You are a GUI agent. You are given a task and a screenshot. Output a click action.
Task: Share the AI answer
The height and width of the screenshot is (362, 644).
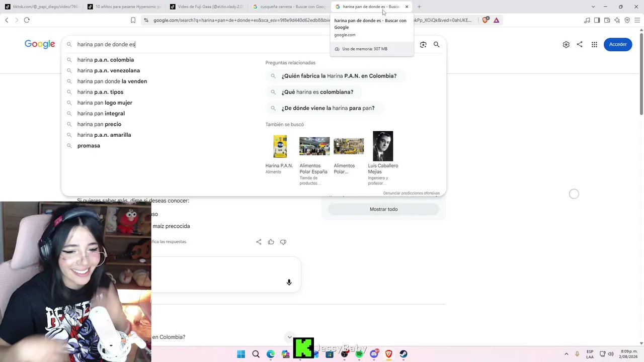pyautogui.click(x=259, y=242)
